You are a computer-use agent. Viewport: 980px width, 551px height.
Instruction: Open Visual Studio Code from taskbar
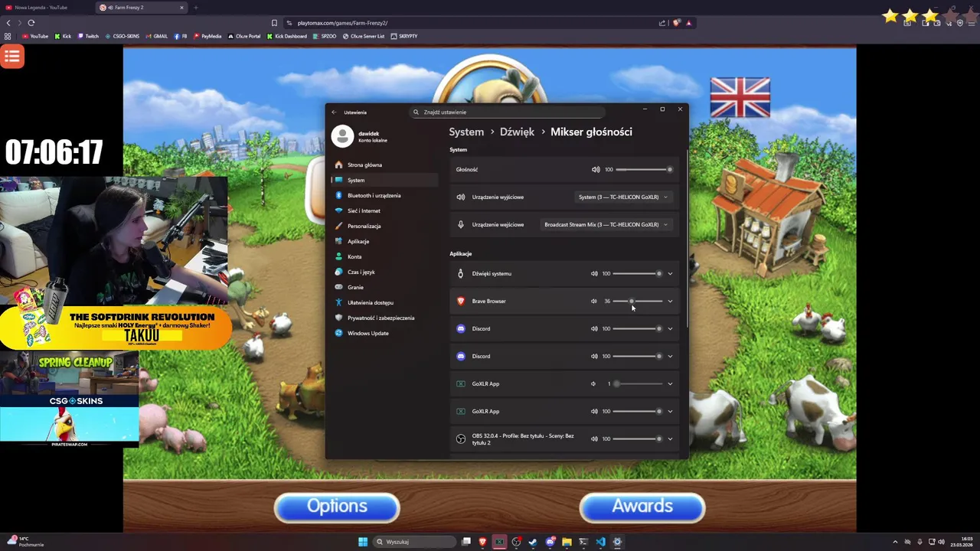click(600, 542)
